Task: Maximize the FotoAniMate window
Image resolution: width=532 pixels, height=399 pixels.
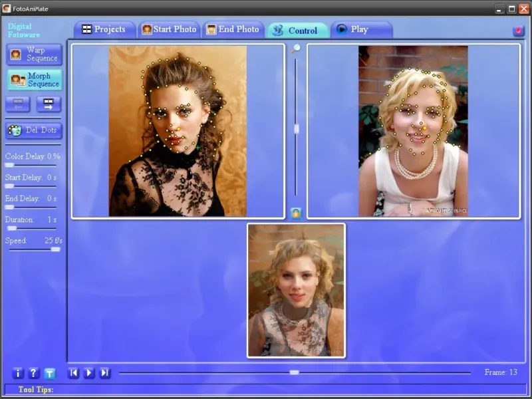Action: click(x=511, y=9)
